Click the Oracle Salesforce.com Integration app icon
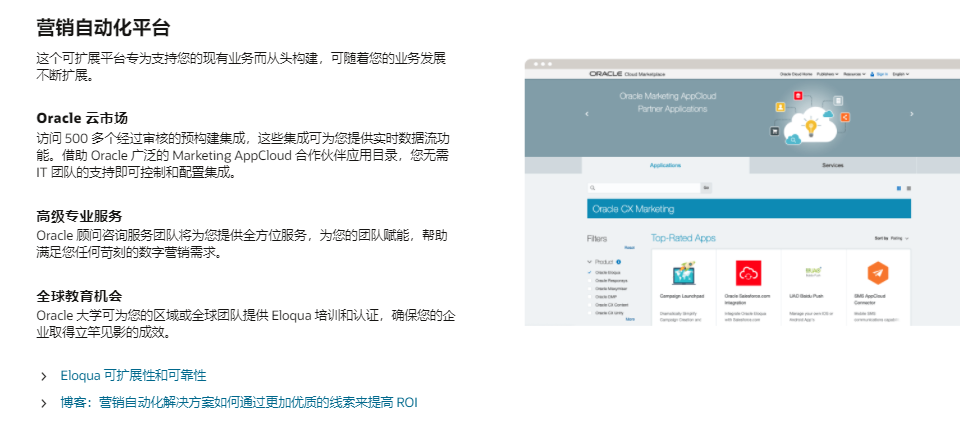 pyautogui.click(x=748, y=273)
